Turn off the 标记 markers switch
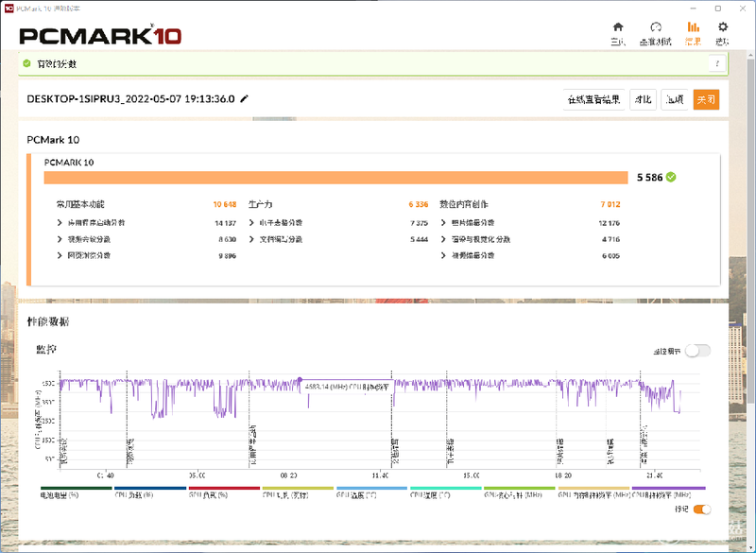The height and width of the screenshot is (553, 756). (702, 510)
